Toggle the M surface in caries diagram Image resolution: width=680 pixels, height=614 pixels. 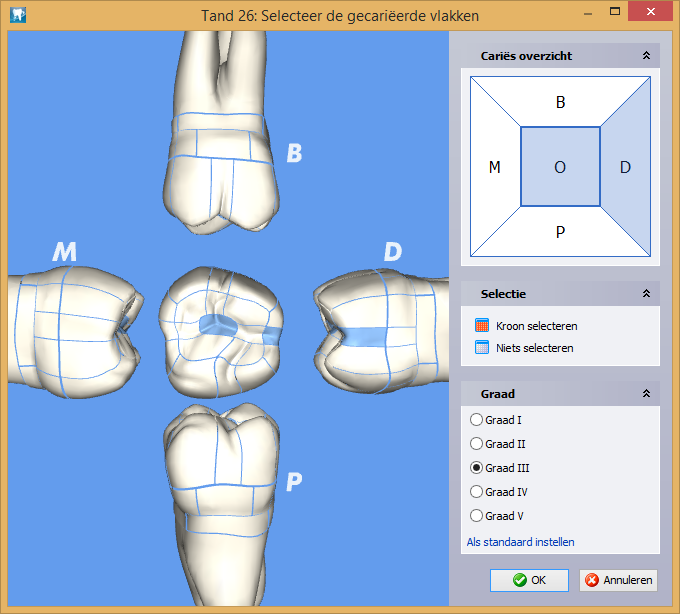[495, 167]
